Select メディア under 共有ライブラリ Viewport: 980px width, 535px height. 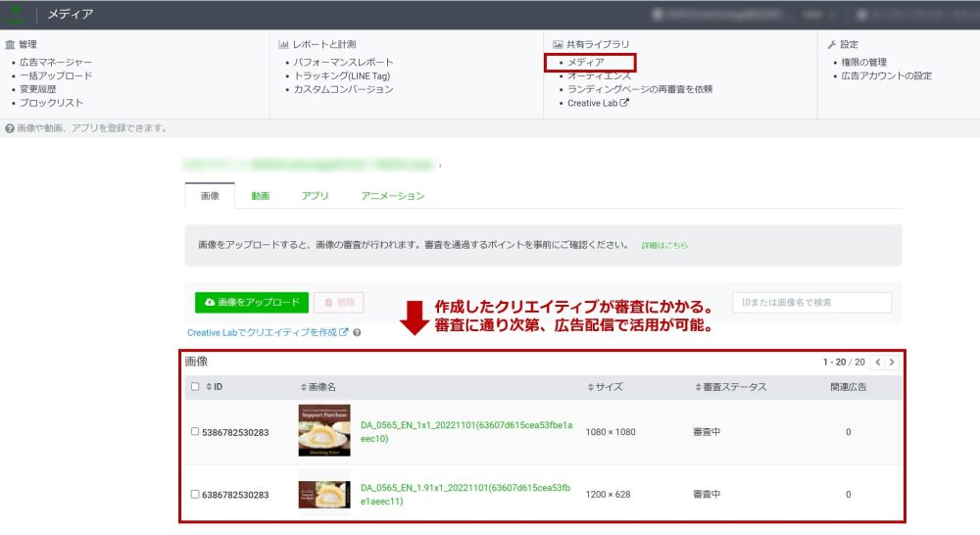[x=586, y=62]
